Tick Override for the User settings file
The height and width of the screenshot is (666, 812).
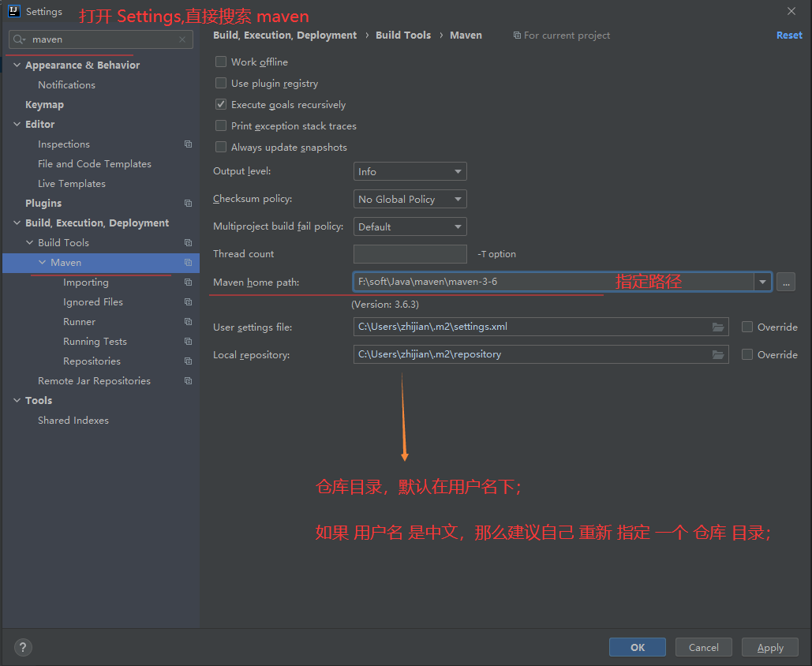pyautogui.click(x=747, y=327)
